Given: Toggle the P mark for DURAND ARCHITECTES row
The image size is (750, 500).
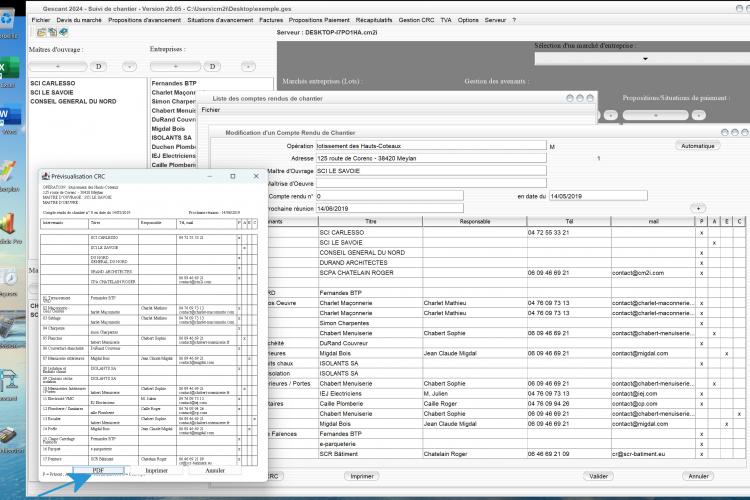Looking at the screenshot, I should point(702,263).
